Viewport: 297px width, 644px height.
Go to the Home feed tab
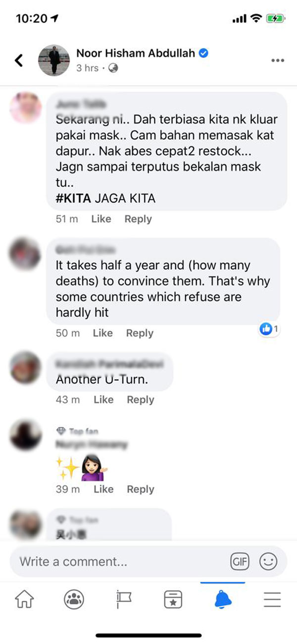[x=24, y=600]
